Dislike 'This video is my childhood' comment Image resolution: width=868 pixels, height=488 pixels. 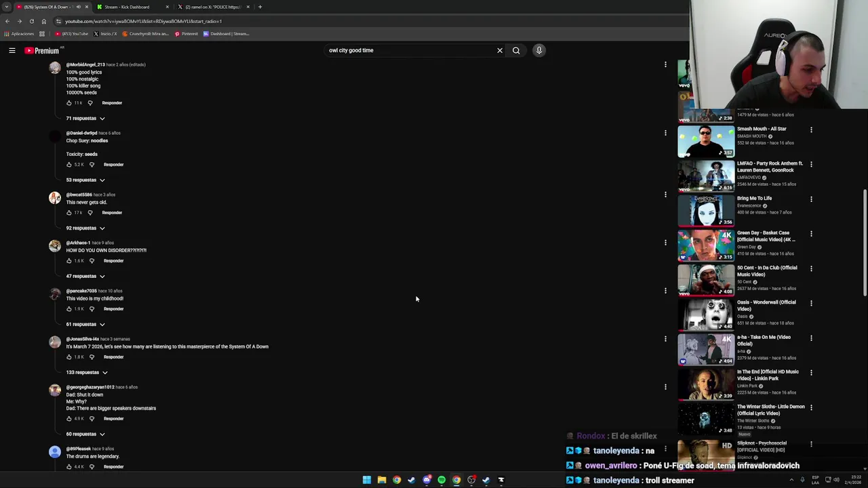tap(92, 309)
